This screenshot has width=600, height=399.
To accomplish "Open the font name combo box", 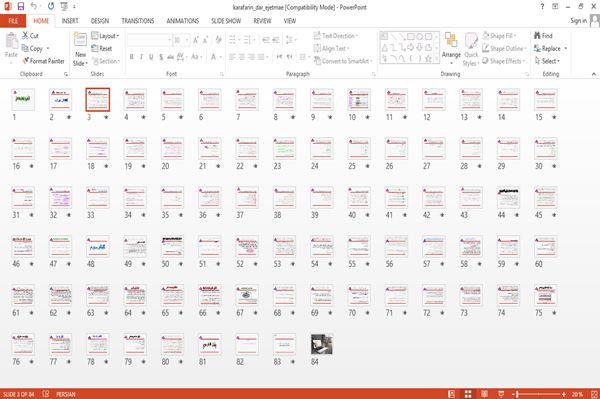I will 149,40.
